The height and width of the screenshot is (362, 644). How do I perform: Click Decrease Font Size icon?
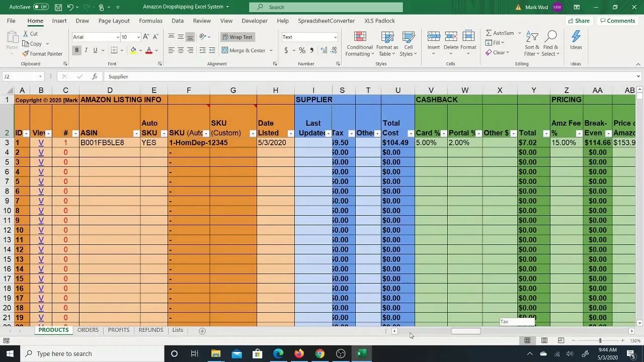pos(155,37)
